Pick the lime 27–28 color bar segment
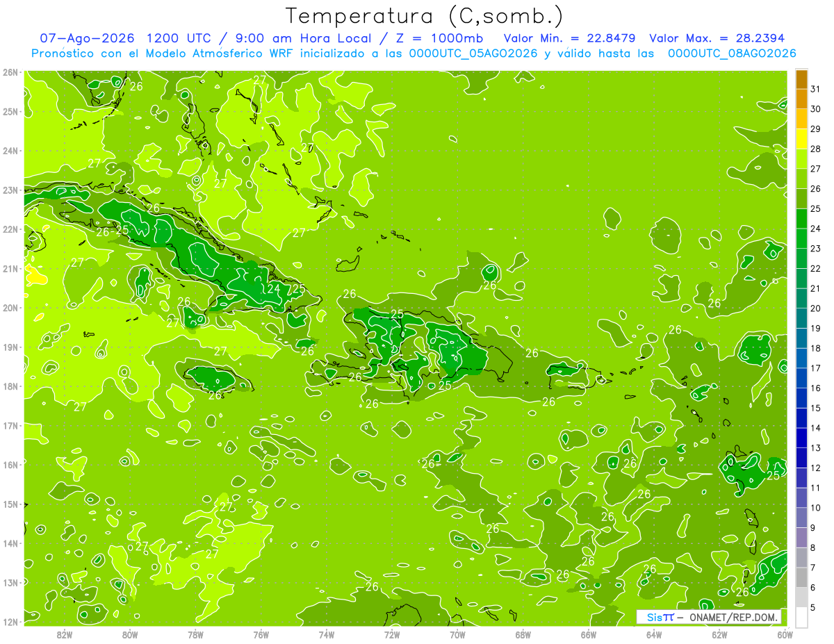The height and width of the screenshot is (644, 834). [x=801, y=159]
